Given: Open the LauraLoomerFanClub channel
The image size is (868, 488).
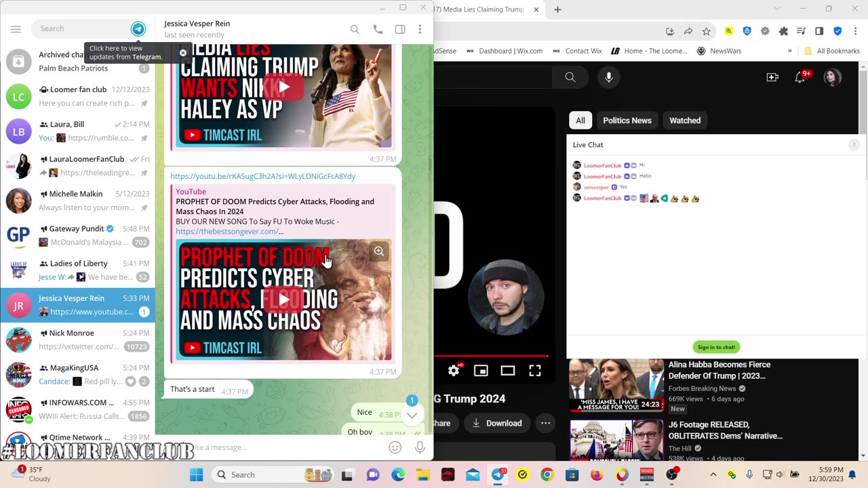Looking at the screenshot, I should coord(77,166).
